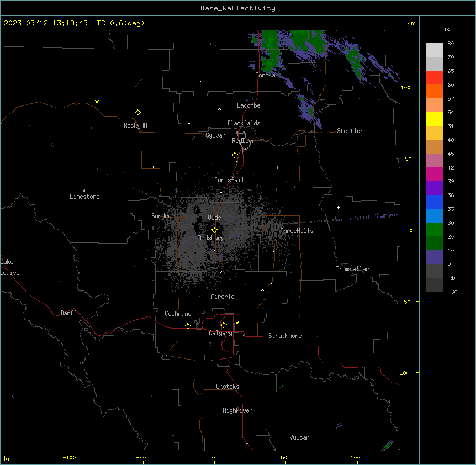
Task: Pick the yellow 54-51 dBZ legend swatch
Action: pos(434,119)
